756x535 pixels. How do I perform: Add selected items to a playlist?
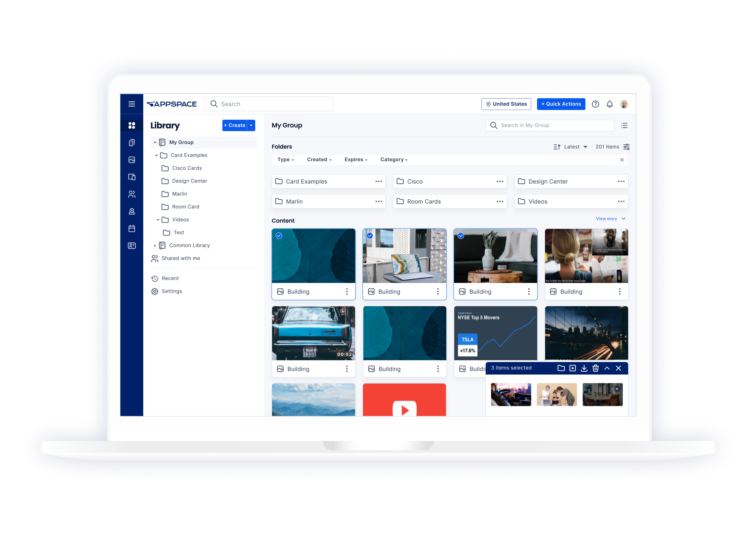(572, 368)
